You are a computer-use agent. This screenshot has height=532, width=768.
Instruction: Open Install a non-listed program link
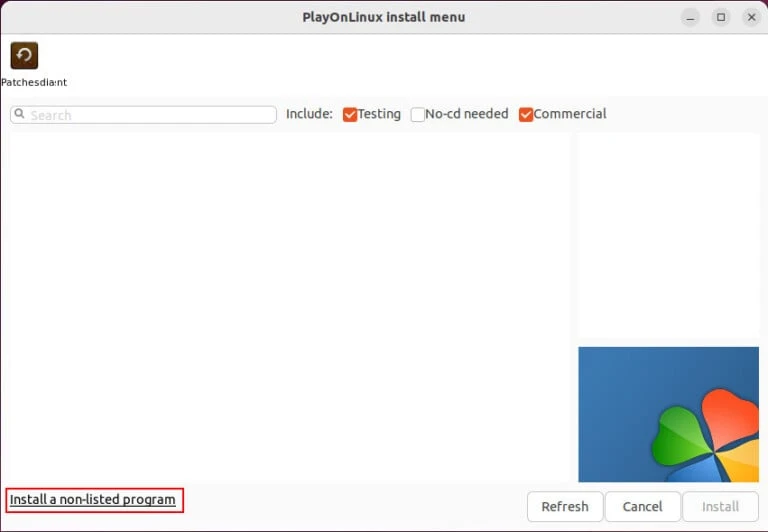tap(93, 499)
